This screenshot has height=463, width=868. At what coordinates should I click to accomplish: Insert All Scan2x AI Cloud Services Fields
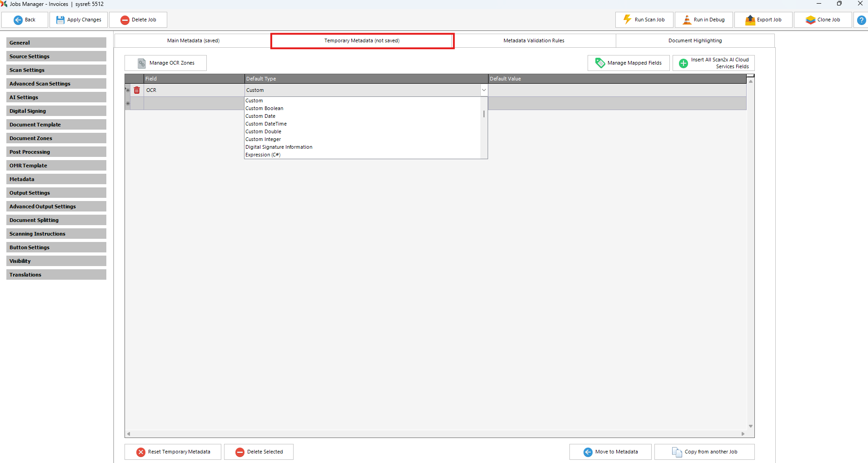tap(713, 63)
